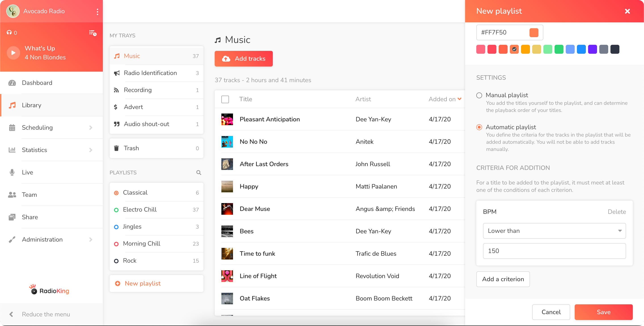
Task: Click the coral color preview swatch
Action: [x=534, y=32]
